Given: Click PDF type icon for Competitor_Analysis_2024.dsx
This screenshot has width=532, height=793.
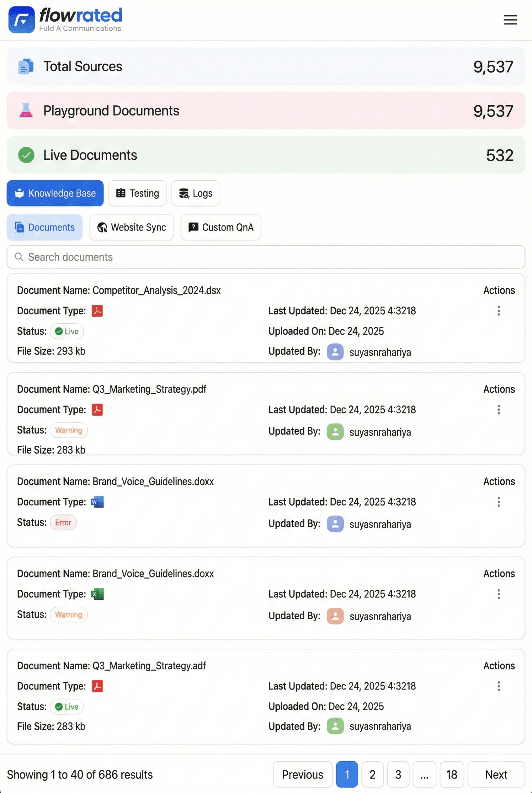Looking at the screenshot, I should pos(97,311).
